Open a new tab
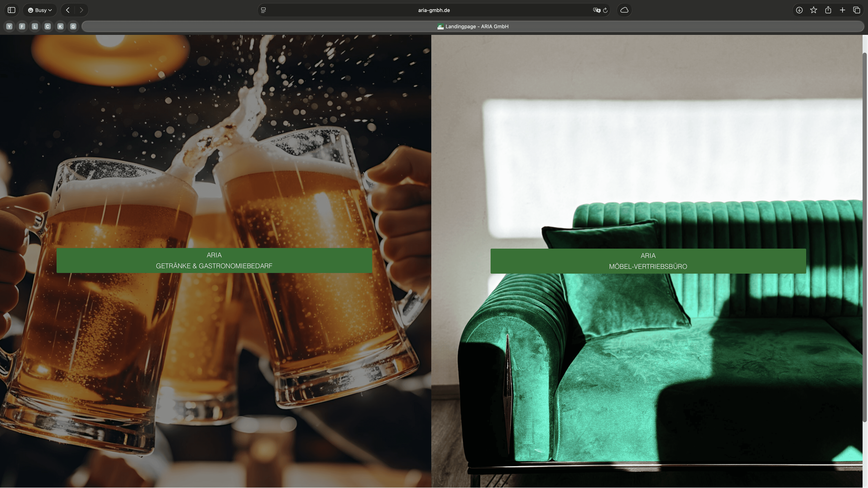The image size is (868, 488). (842, 10)
